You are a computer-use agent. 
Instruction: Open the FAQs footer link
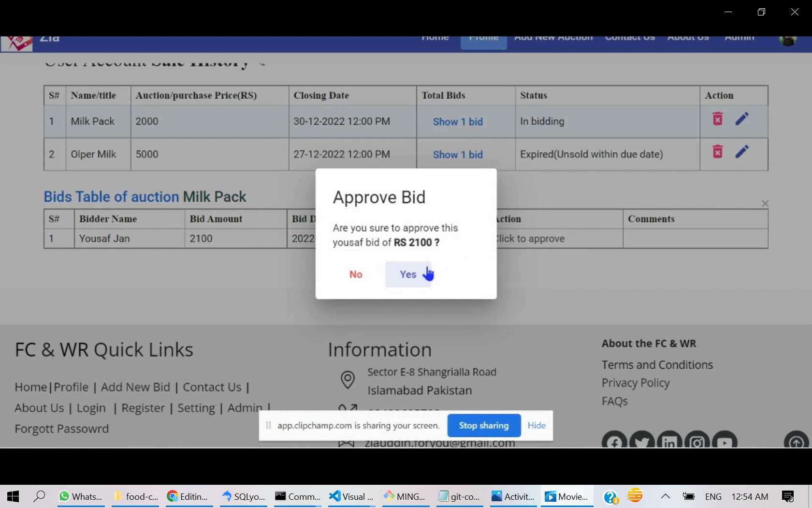pos(614,402)
